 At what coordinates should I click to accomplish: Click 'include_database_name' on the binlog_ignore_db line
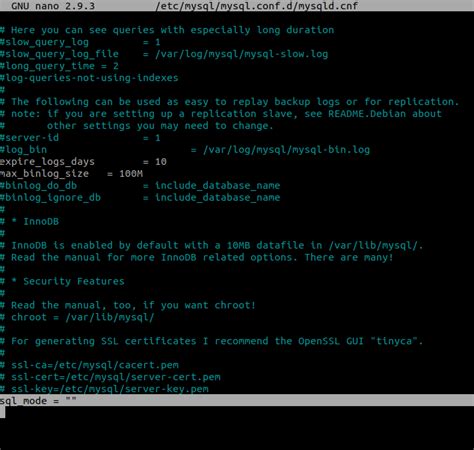218,198
